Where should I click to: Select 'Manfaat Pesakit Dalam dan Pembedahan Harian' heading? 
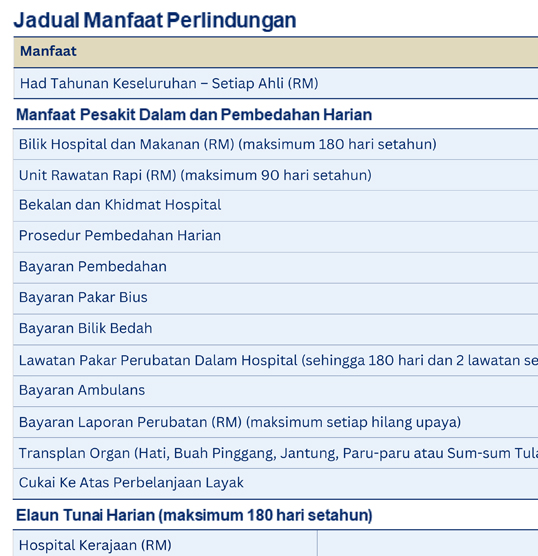pyautogui.click(x=194, y=115)
